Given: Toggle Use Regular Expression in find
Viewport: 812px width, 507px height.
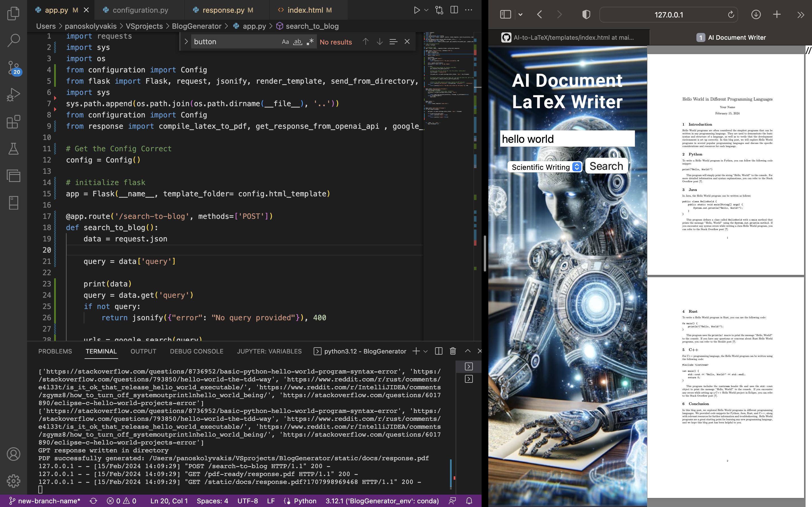Looking at the screenshot, I should click(x=310, y=42).
